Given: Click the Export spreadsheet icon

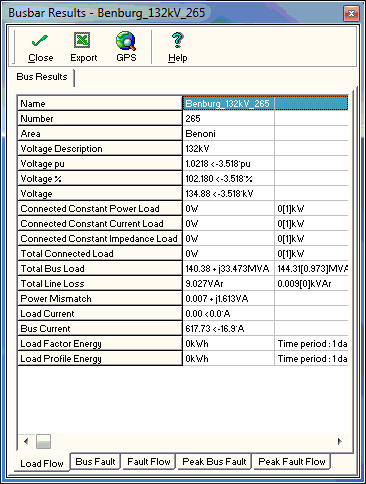Looking at the screenshot, I should (82, 40).
